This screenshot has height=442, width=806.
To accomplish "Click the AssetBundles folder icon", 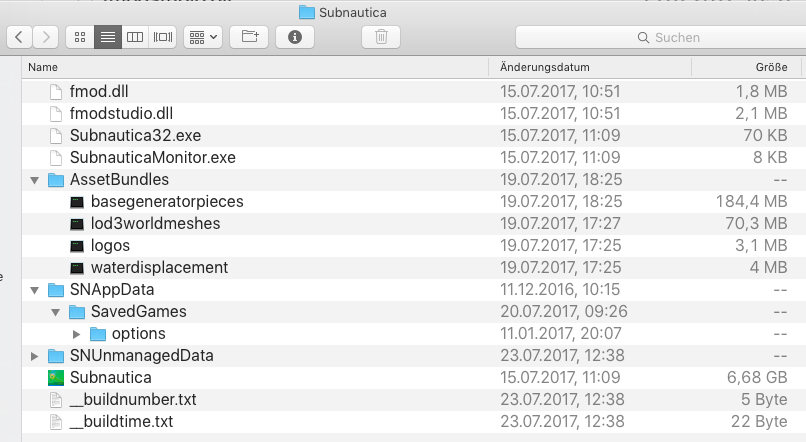I will pyautogui.click(x=56, y=180).
